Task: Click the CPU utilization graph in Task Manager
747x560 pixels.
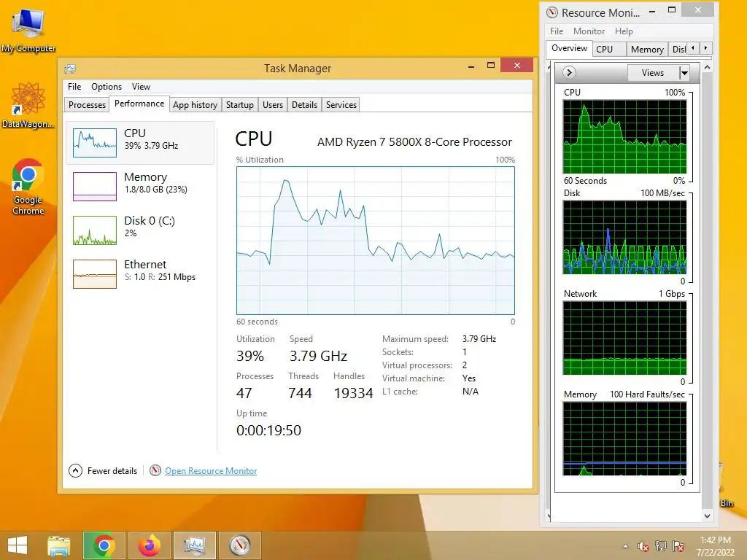Action: (376, 241)
